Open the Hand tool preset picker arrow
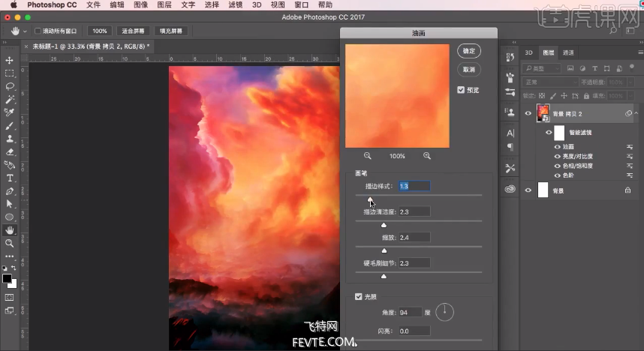The image size is (644, 351). (25, 31)
